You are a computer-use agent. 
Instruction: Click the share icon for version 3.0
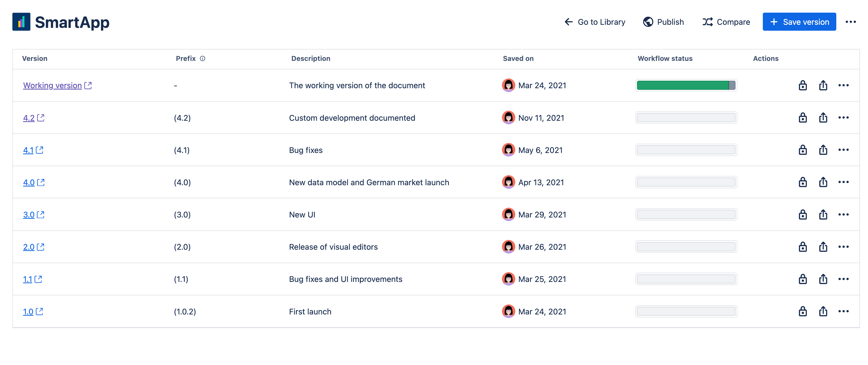click(x=823, y=214)
